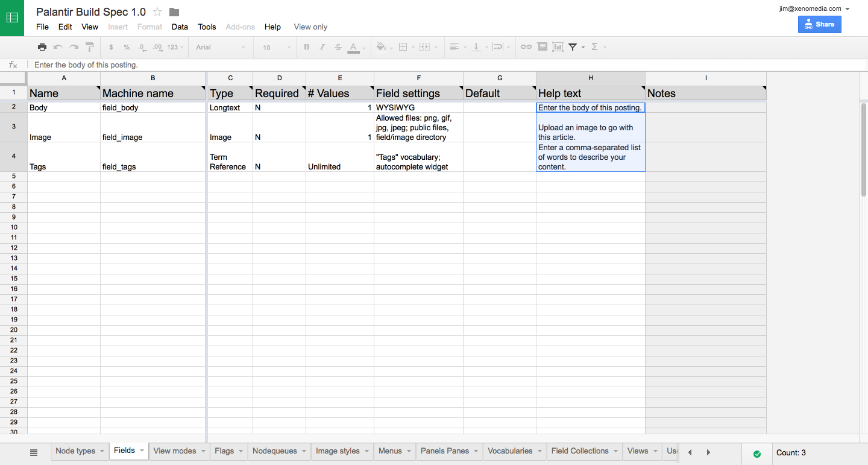The width and height of the screenshot is (868, 465).
Task: Star the Palantir Build Spec document
Action: 157,12
